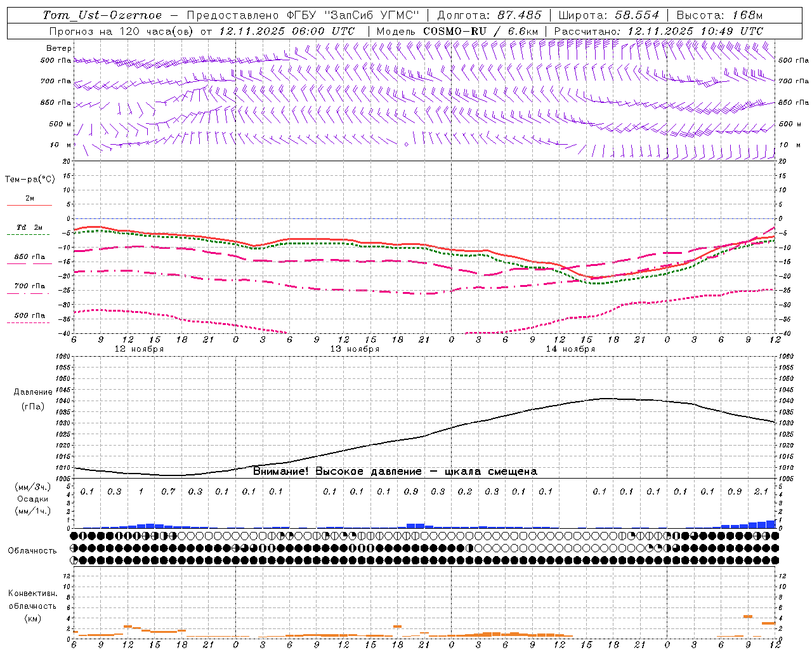812x650 pixels.
Task: Click the station title Tom_Ust-Ozernoe
Action: (x=102, y=15)
